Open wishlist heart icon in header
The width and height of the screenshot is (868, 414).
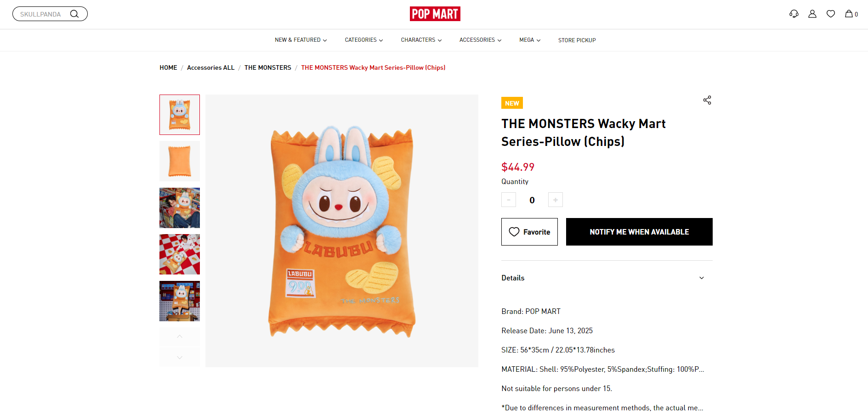[831, 14]
